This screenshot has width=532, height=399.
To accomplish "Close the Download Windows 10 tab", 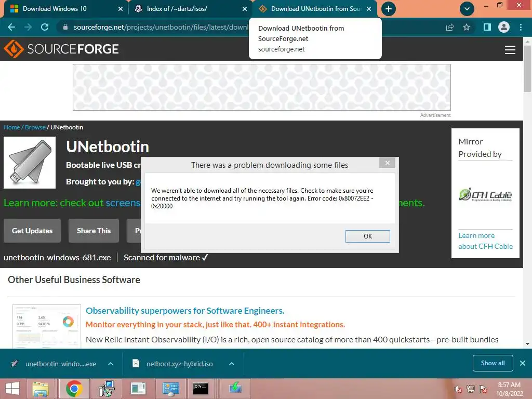I will [x=121, y=9].
